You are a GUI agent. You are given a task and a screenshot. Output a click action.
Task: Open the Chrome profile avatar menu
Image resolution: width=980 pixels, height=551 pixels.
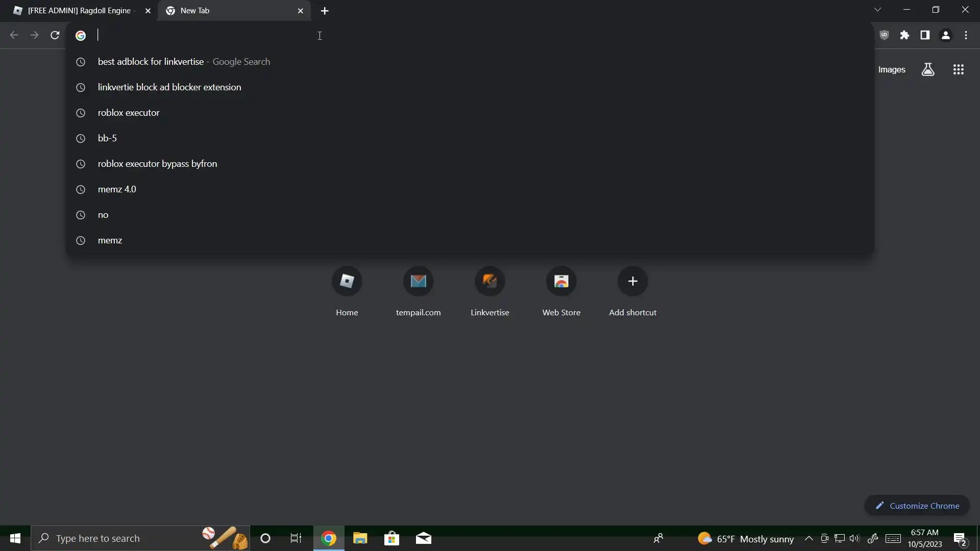tap(945, 35)
